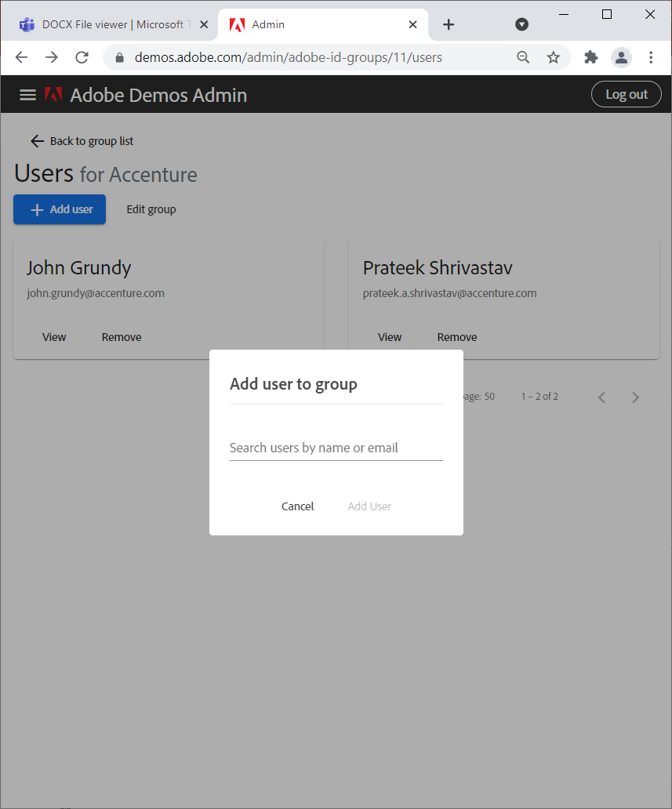
Task: Go to next page of users
Action: pos(635,397)
